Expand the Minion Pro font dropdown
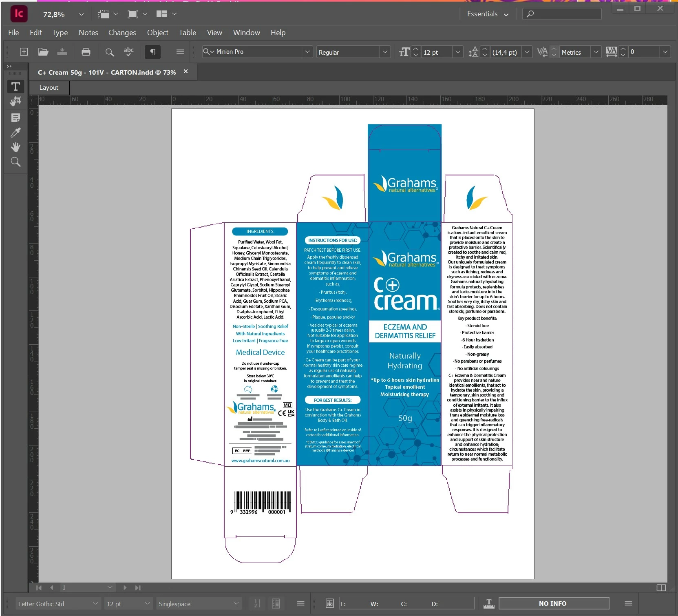 pos(307,52)
